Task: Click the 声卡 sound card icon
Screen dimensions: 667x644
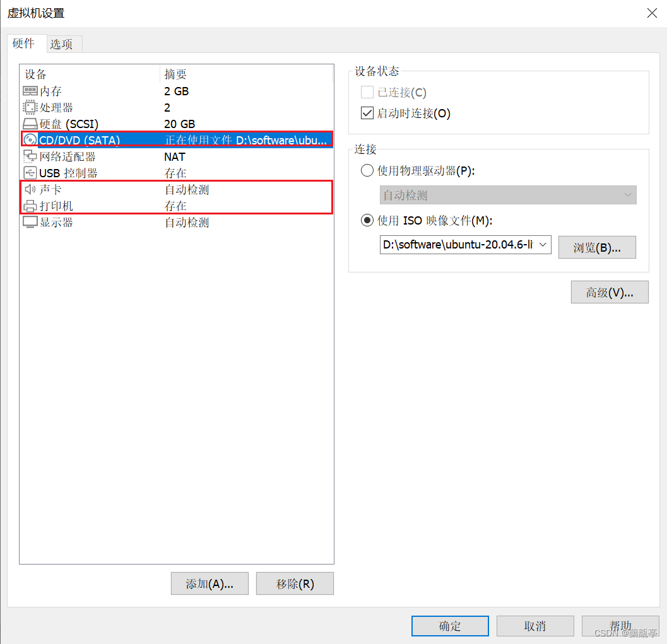Action: pyautogui.click(x=30, y=189)
